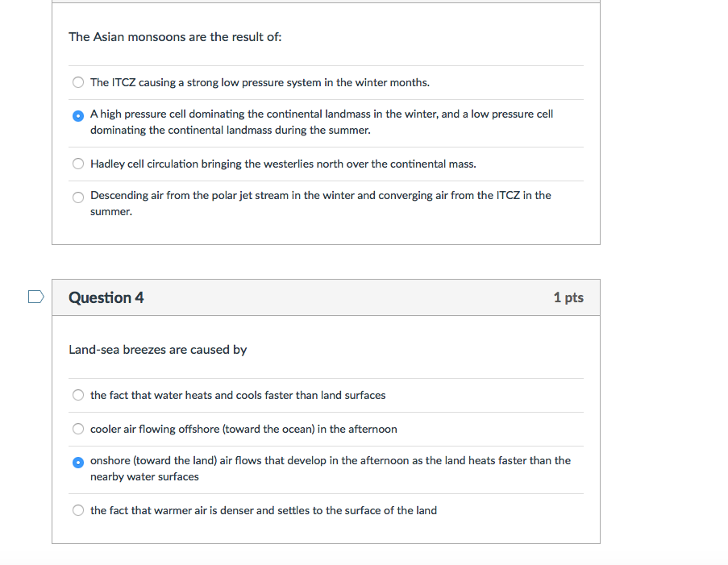Toggle the selected onshore breeze answer radio
The width and height of the screenshot is (728, 565).
tap(77, 463)
